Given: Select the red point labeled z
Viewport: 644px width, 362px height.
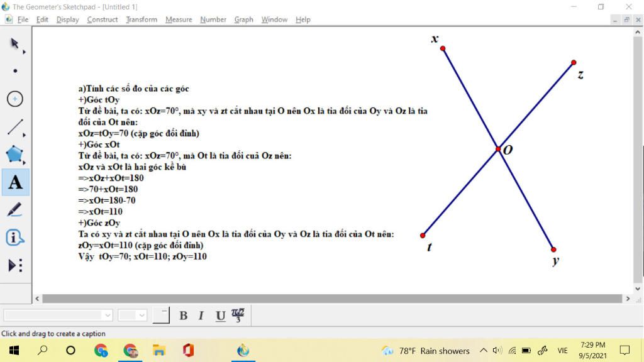Looking at the screenshot, I should click(574, 63).
